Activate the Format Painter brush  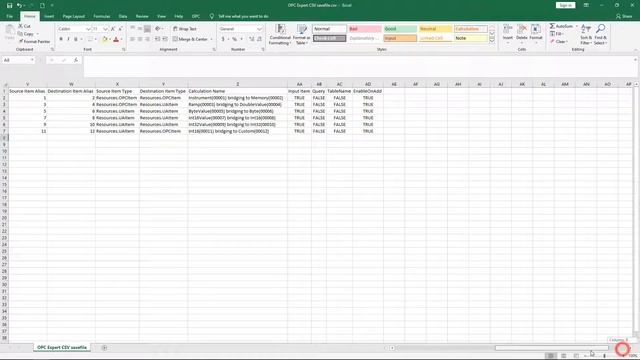click(x=34, y=42)
